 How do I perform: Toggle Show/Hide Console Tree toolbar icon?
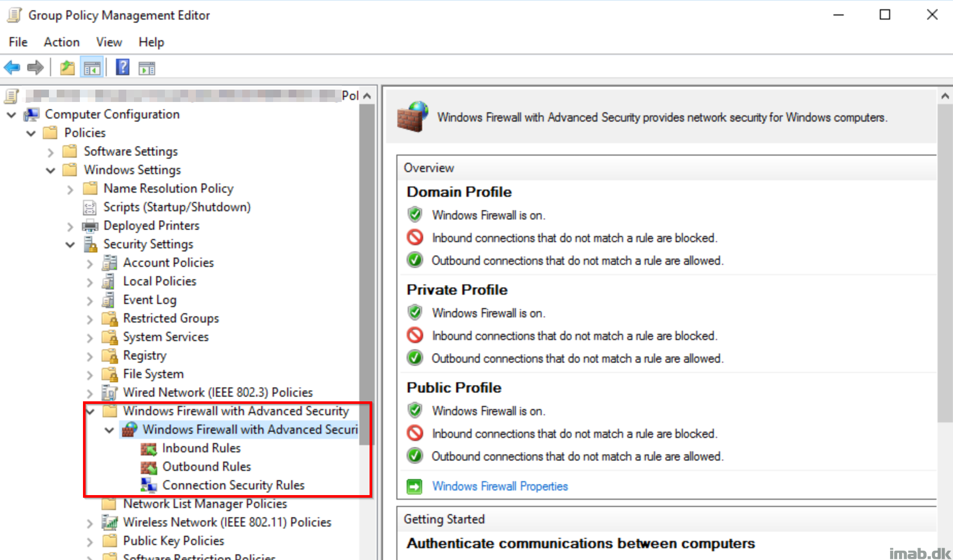(x=92, y=67)
